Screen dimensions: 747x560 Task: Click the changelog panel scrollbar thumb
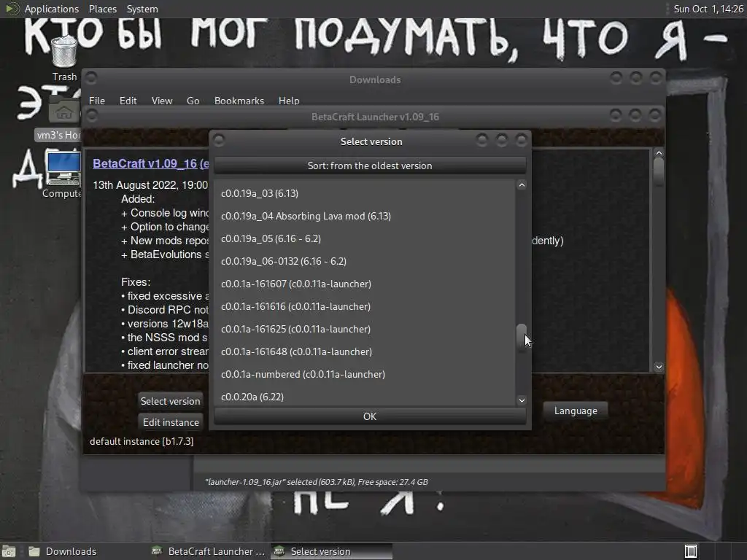tap(659, 172)
